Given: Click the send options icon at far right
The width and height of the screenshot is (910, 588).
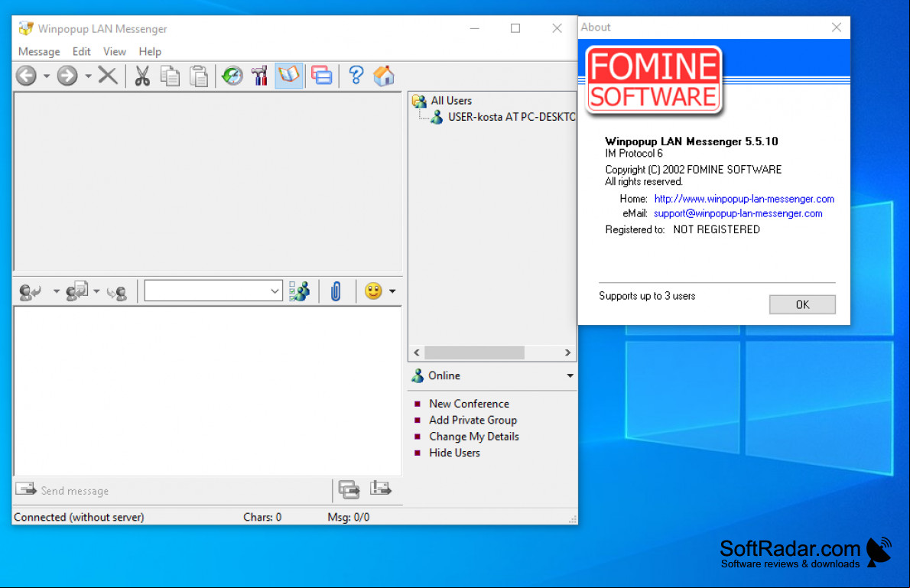Looking at the screenshot, I should 381,489.
